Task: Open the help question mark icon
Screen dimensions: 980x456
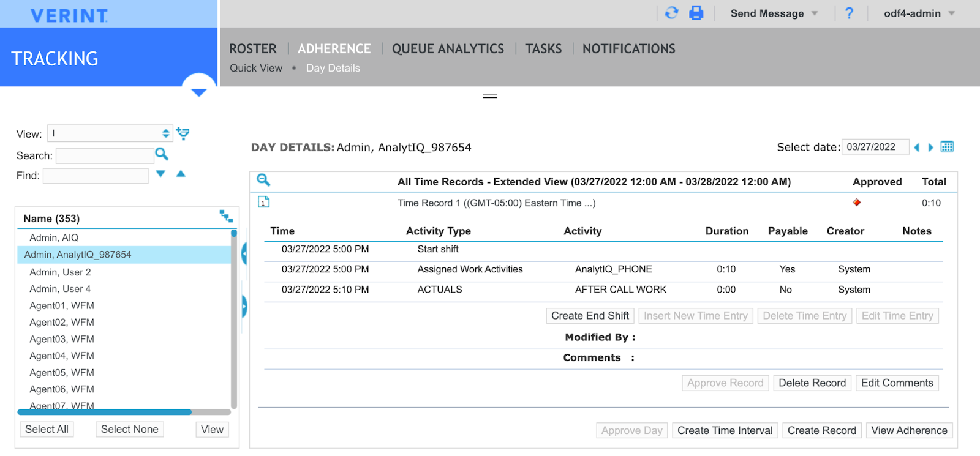Action: (849, 13)
